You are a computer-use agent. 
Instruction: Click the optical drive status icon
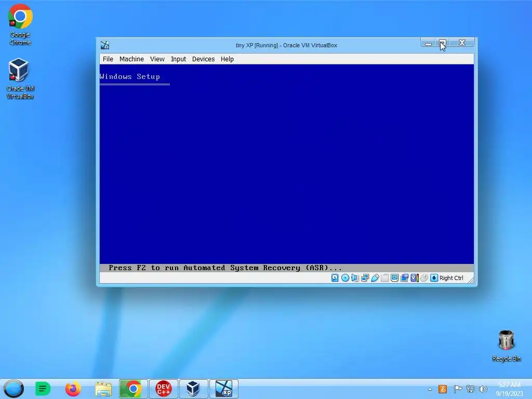(345, 278)
